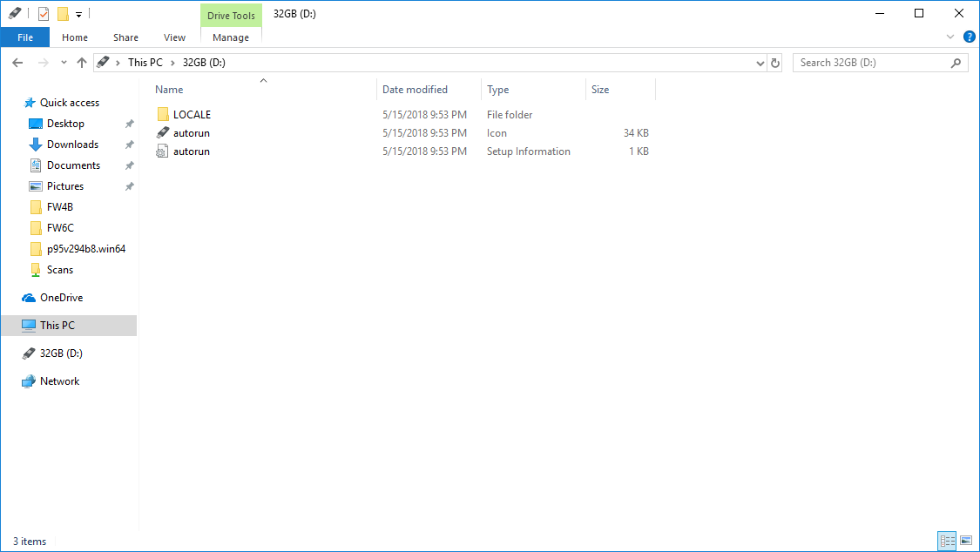Select 32GB (D:) drive in navigation pane
Image resolution: width=980 pixels, height=552 pixels.
[61, 353]
